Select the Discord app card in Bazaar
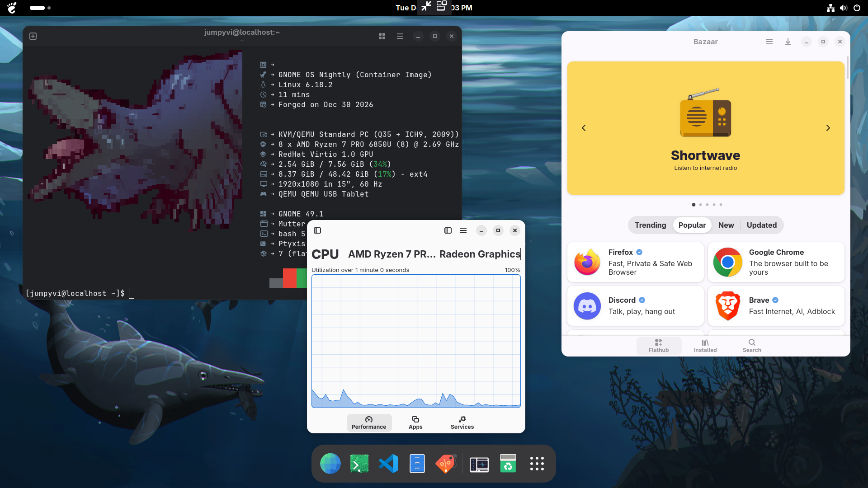 [x=635, y=305]
